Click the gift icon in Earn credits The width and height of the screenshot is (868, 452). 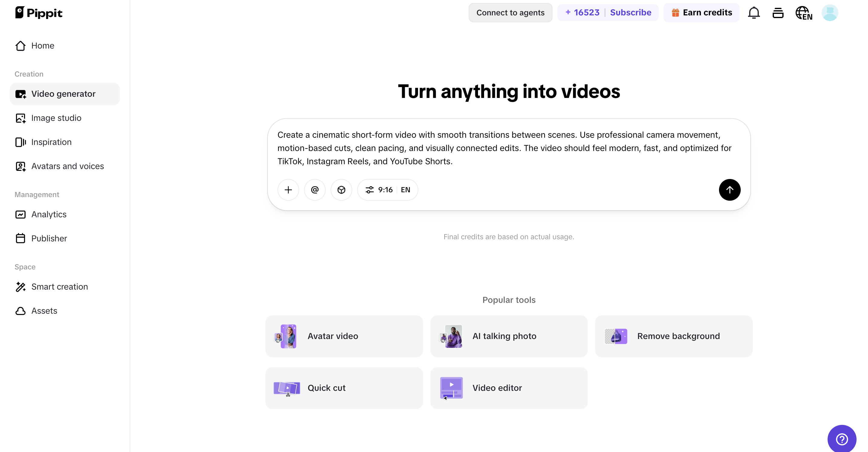[x=675, y=12]
